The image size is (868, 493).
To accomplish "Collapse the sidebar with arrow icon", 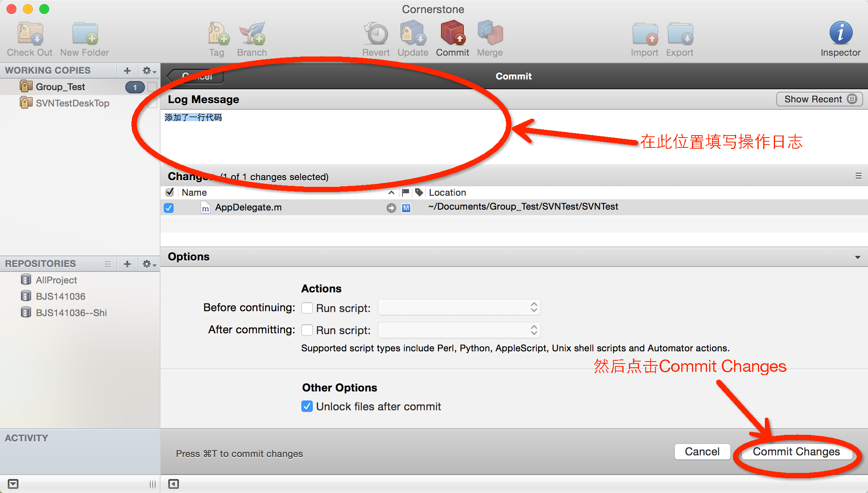I will [x=174, y=484].
